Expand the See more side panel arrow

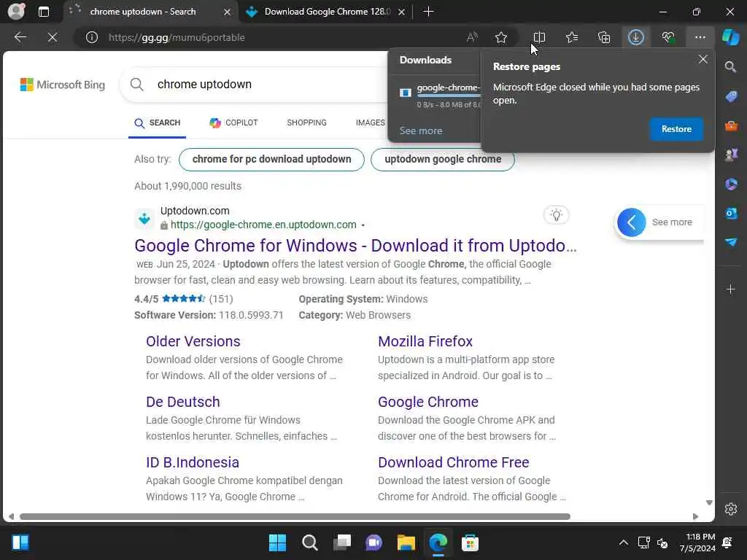pos(631,222)
